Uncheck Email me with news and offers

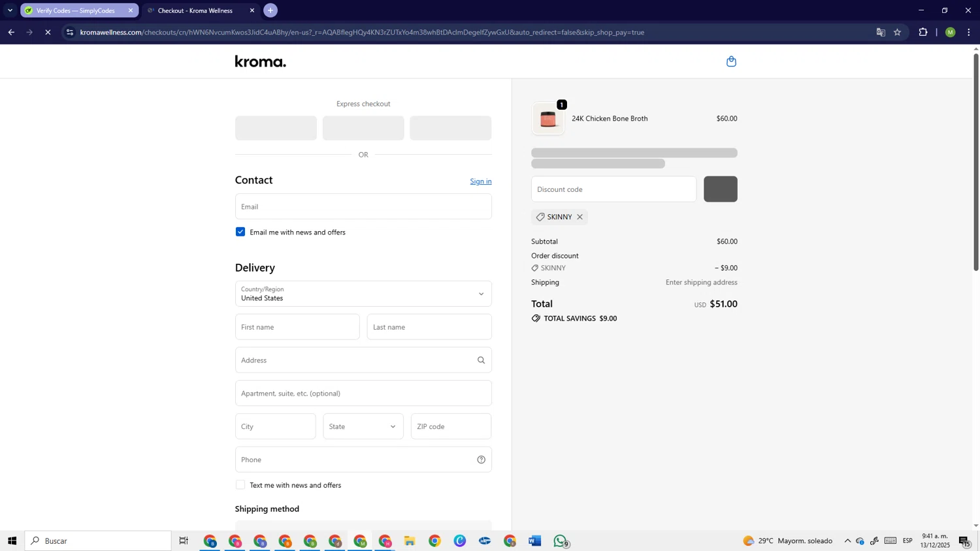coord(240,232)
